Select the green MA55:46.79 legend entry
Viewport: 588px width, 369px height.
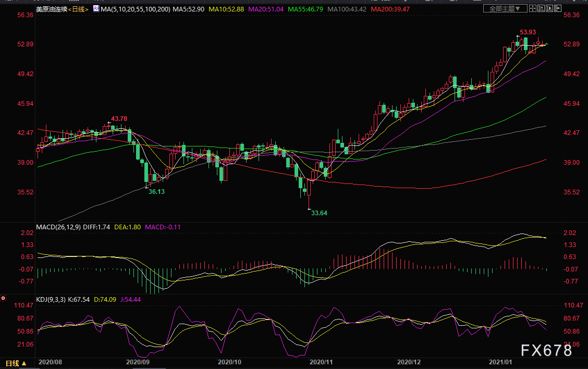[305, 9]
